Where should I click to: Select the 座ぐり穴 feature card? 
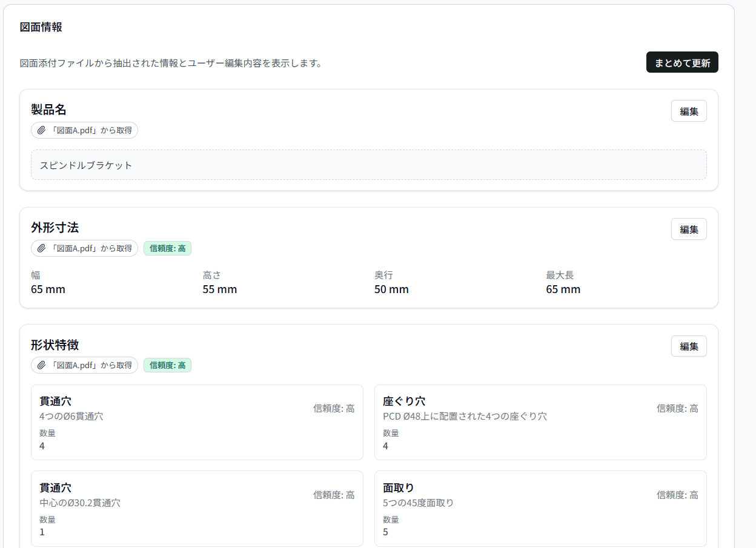[x=540, y=422]
